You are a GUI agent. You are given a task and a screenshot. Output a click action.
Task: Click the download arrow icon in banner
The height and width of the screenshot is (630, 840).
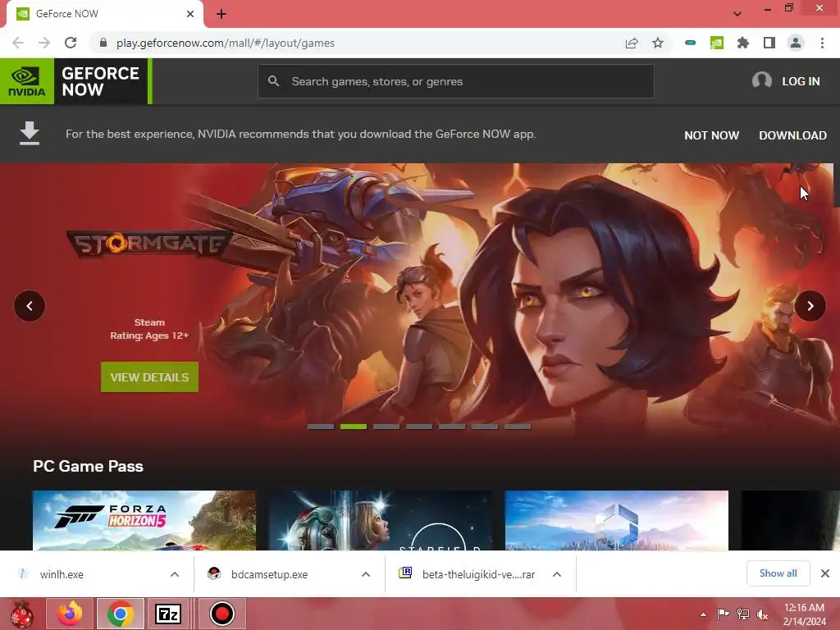(30, 134)
